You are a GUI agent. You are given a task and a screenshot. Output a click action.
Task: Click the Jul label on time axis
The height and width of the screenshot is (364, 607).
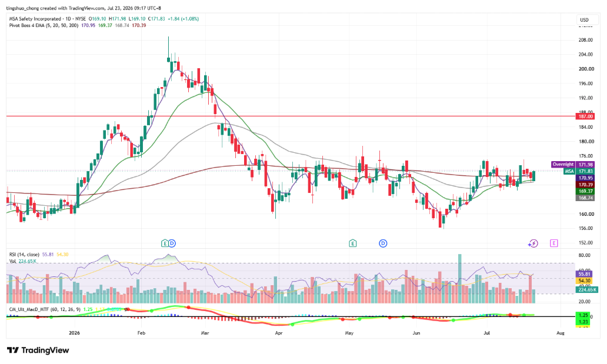pyautogui.click(x=487, y=333)
